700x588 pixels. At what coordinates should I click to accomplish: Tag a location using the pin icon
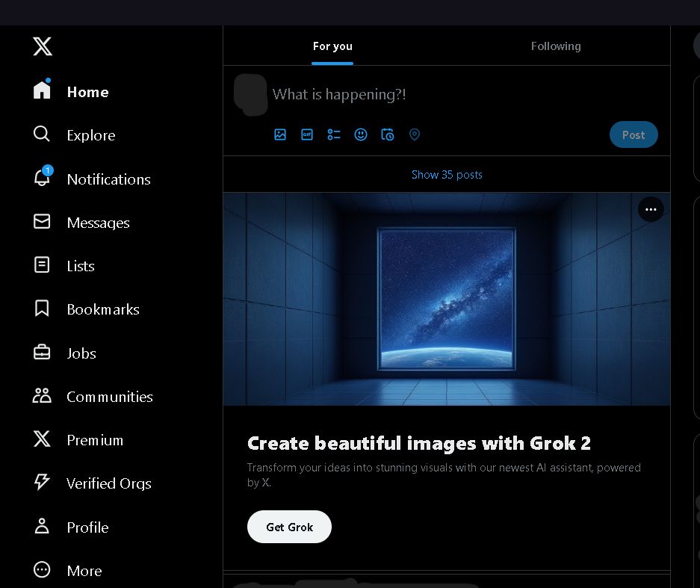pyautogui.click(x=415, y=134)
